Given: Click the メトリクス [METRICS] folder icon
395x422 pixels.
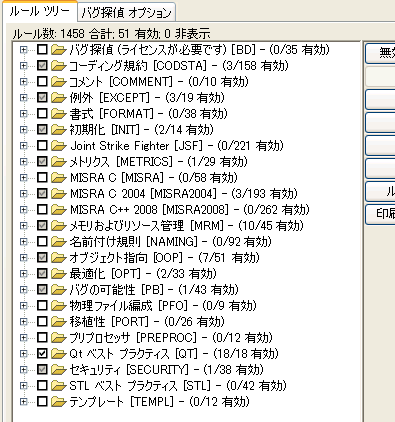Looking at the screenshot, I should click(59, 162).
